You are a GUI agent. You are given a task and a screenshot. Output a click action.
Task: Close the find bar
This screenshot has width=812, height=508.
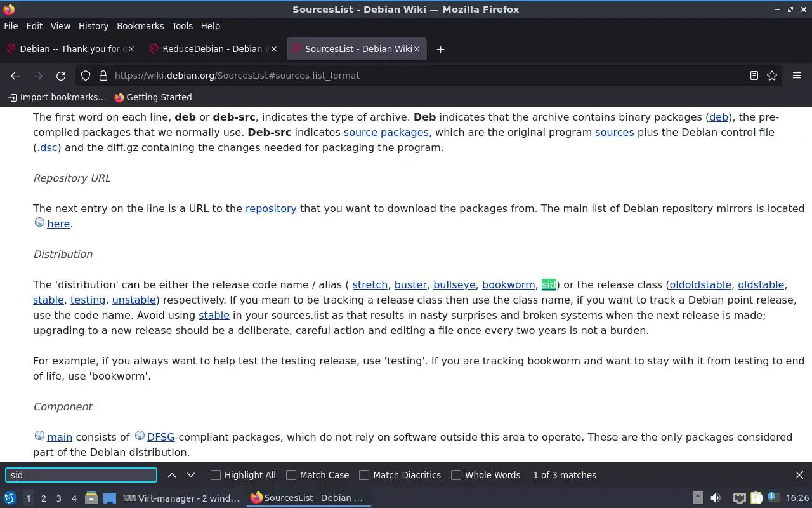[x=799, y=475]
